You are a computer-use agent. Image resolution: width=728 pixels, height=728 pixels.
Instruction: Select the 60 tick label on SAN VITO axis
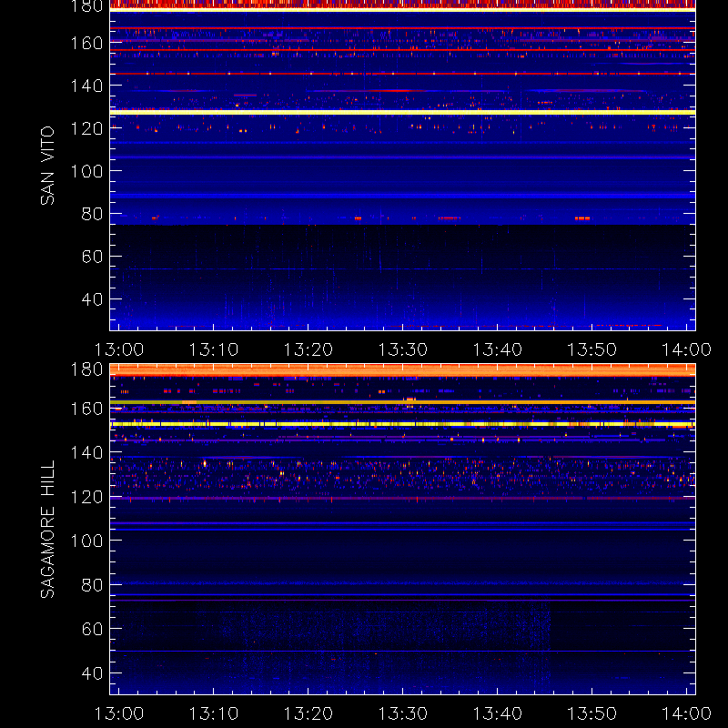[x=92, y=257]
